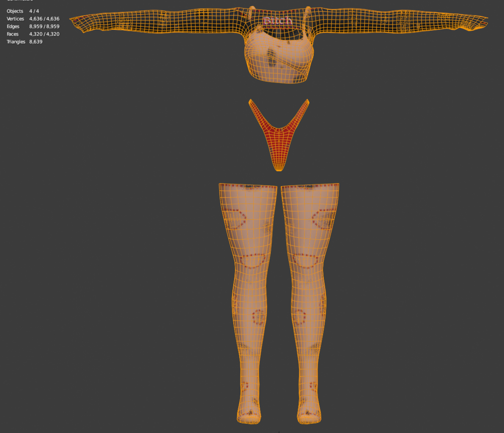This screenshot has height=433, width=504.
Task: Click the "Vertices" statistics label
Action: (15, 19)
